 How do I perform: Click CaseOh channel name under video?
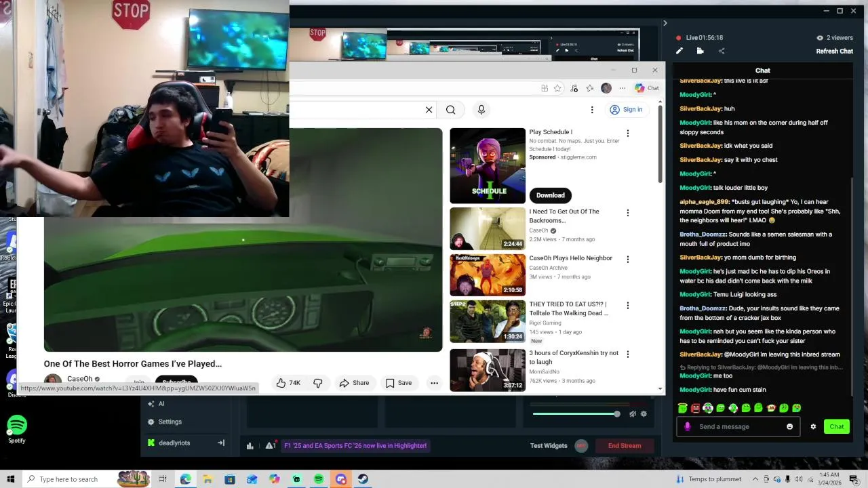80,379
